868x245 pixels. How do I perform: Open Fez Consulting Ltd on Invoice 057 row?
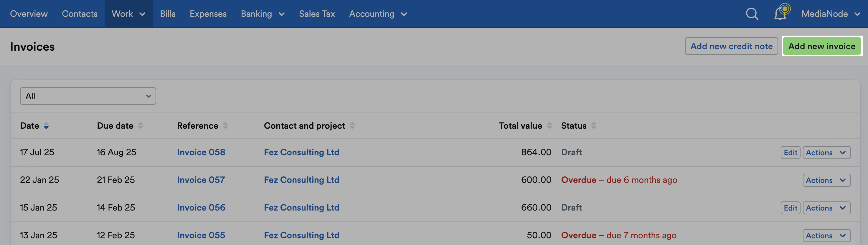(x=302, y=180)
